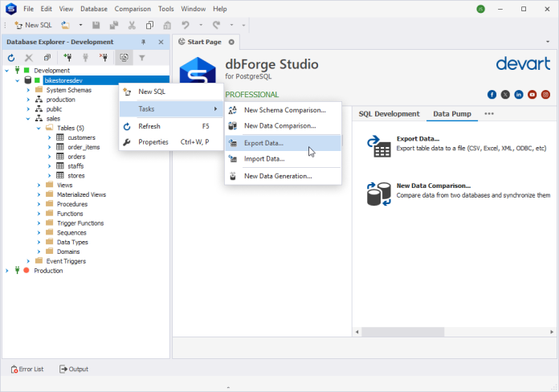The image size is (559, 392).
Task: Select the Materialized Views folder
Action: pos(81,194)
